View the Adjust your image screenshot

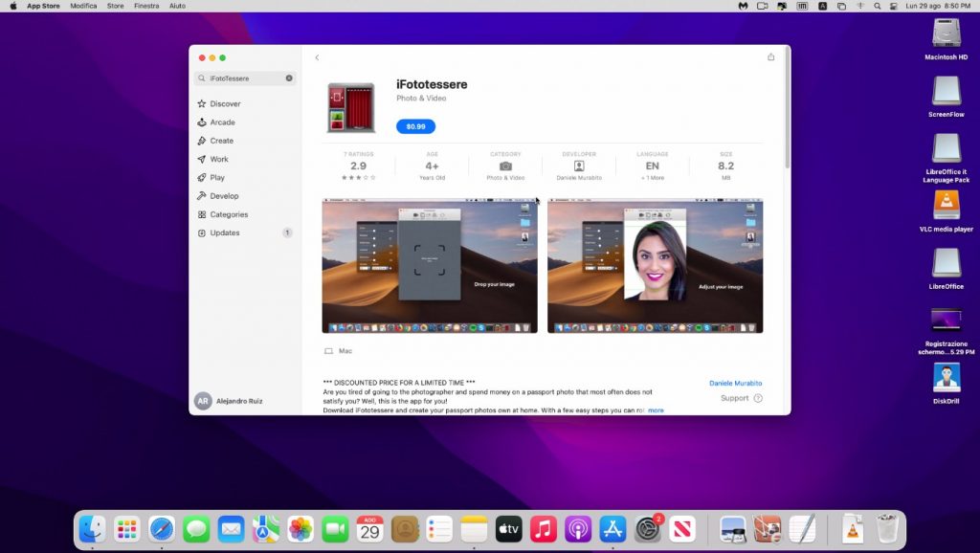655,265
